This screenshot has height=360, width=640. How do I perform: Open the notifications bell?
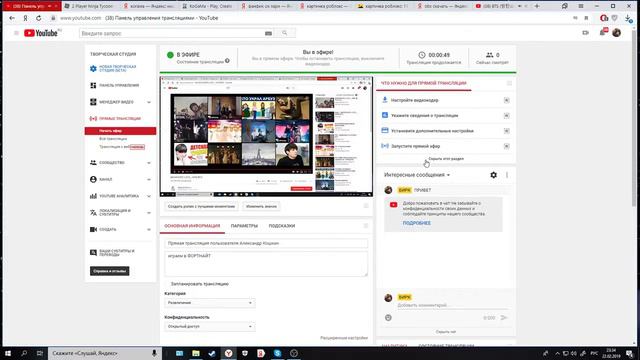pyautogui.click(x=603, y=32)
